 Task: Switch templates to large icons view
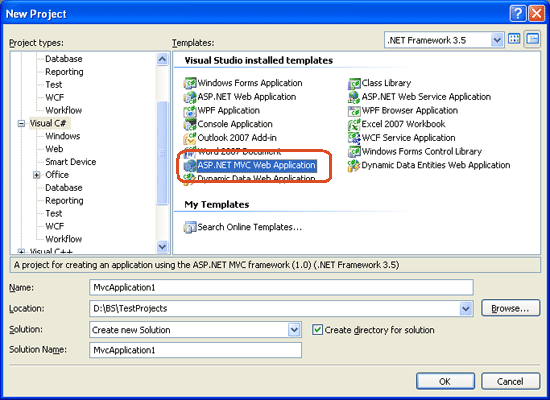(x=514, y=39)
